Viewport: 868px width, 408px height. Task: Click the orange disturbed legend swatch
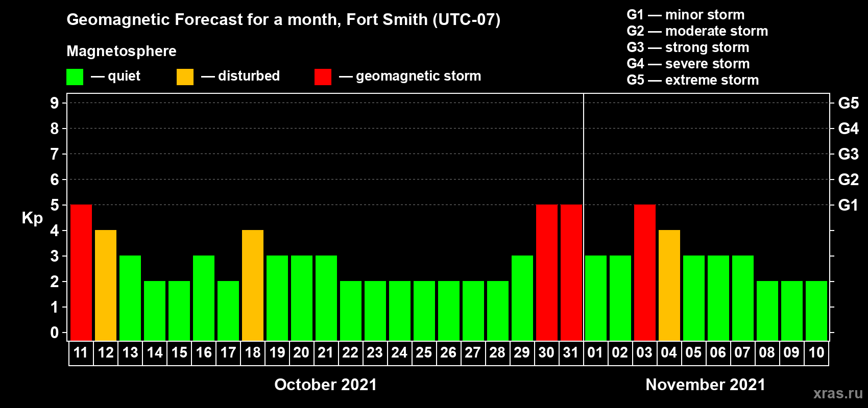point(185,77)
